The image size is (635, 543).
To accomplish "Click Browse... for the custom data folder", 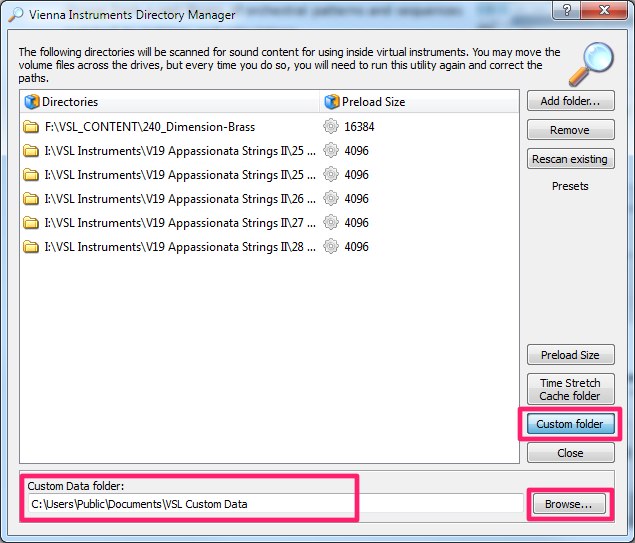I will 569,504.
